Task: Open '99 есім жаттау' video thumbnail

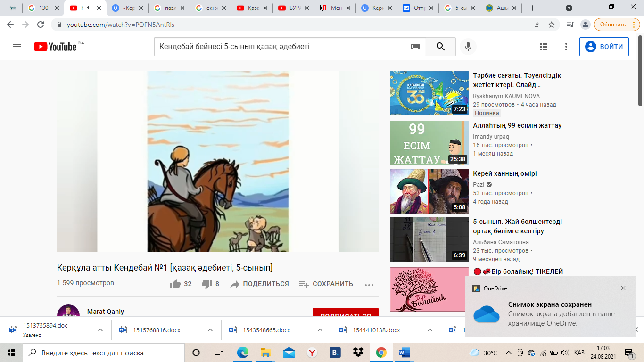Action: [429, 143]
